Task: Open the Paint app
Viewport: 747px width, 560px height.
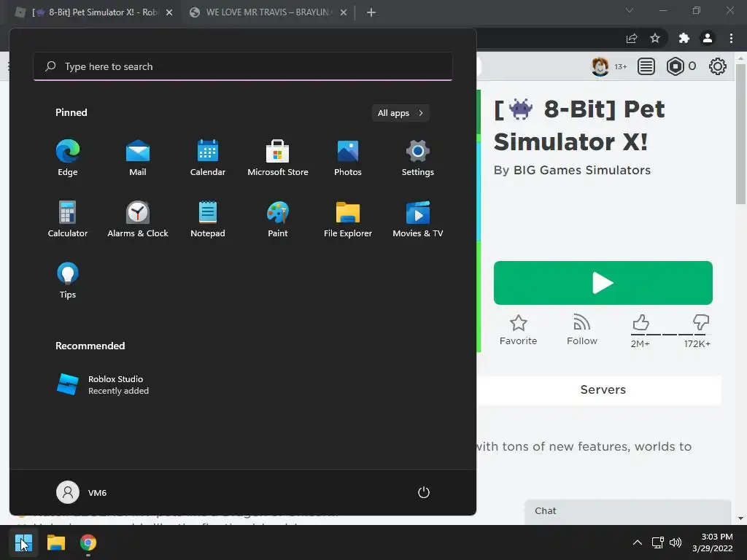Action: click(x=278, y=219)
